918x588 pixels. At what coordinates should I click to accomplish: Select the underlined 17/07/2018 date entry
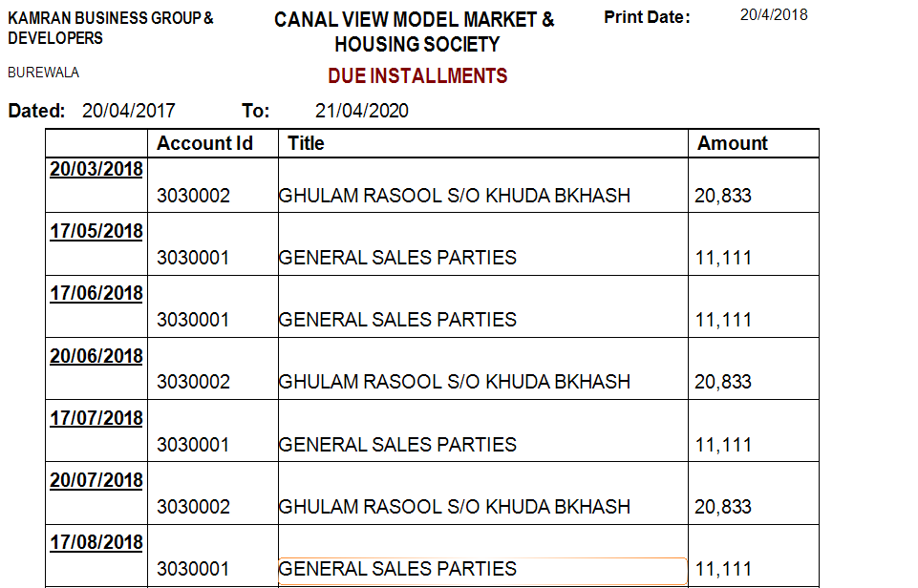pyautogui.click(x=96, y=418)
